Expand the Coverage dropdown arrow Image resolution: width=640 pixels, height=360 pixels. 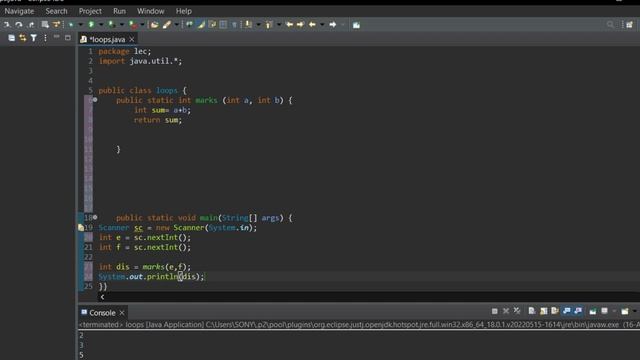(121, 25)
